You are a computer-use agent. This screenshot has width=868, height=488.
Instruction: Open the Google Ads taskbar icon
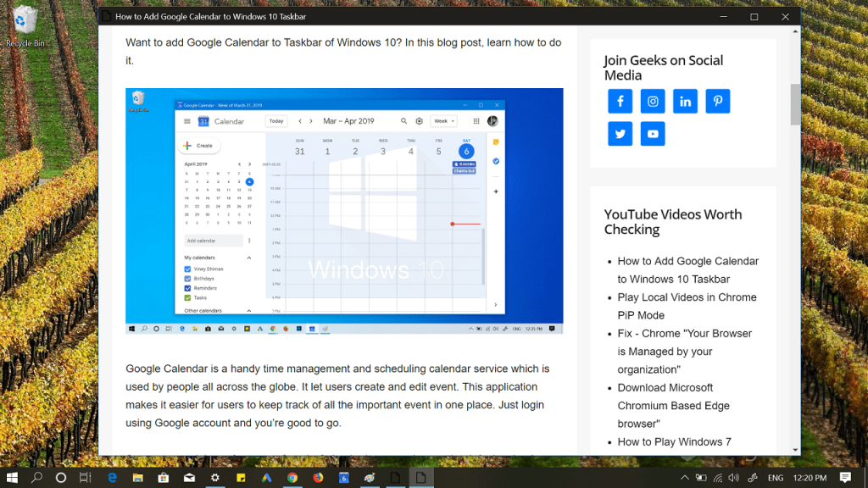pyautogui.click(x=266, y=478)
